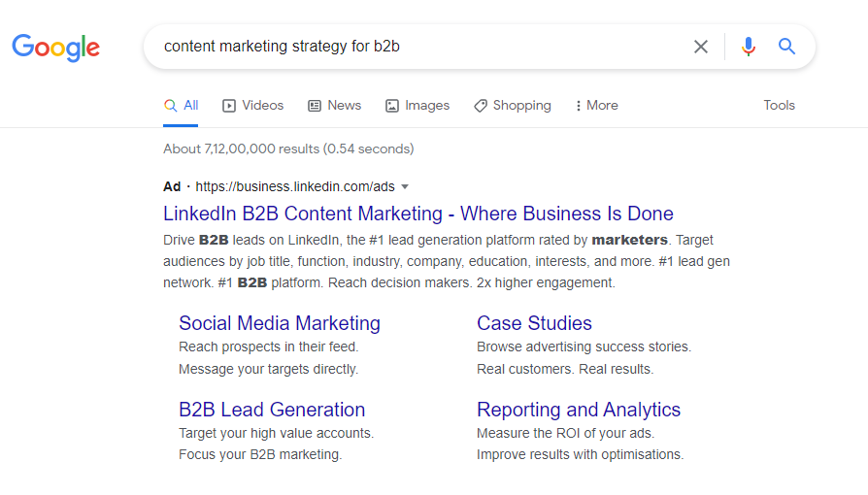The height and width of the screenshot is (495, 868).
Task: Click "Browse advertising success stories." text
Action: tap(584, 347)
